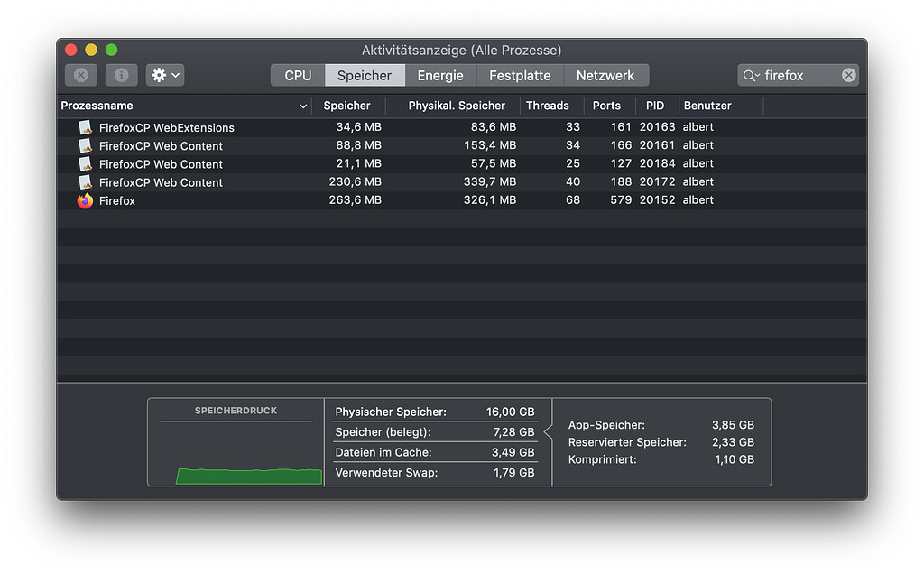The width and height of the screenshot is (924, 574).
Task: Clear the search by clicking the X in the search field
Action: 848,75
